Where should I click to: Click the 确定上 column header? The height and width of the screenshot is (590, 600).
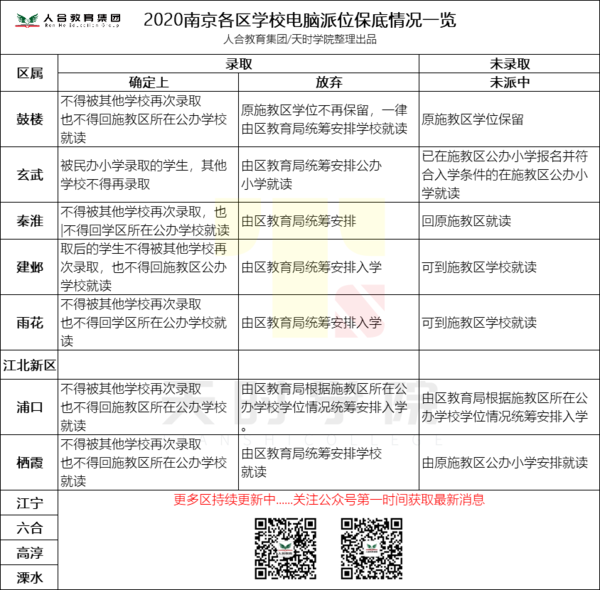(148, 82)
